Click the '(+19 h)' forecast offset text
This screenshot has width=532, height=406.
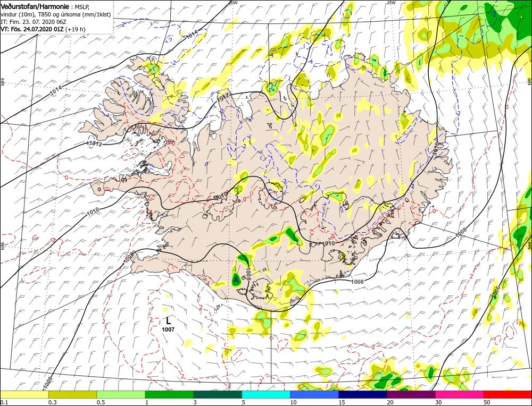point(76,29)
